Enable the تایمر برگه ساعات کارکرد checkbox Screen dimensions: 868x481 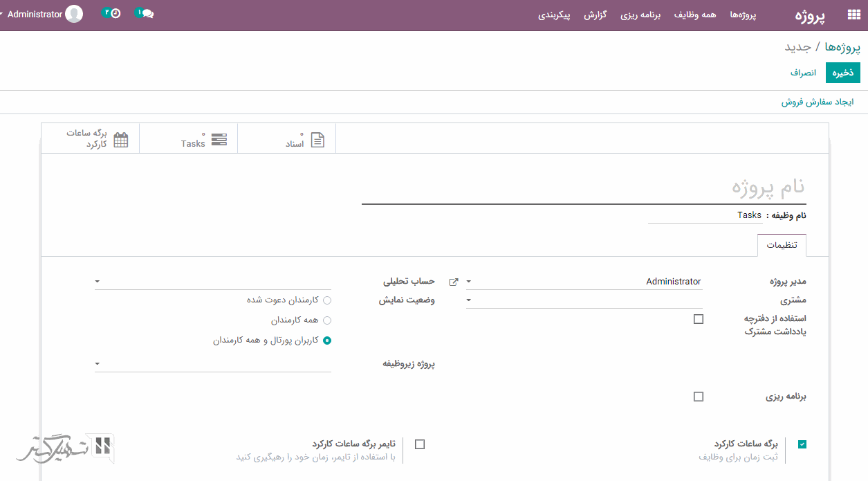[x=420, y=444]
